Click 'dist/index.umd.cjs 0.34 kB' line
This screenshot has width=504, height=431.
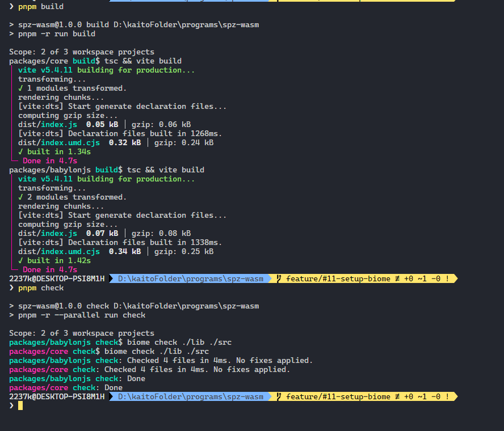[116, 251]
